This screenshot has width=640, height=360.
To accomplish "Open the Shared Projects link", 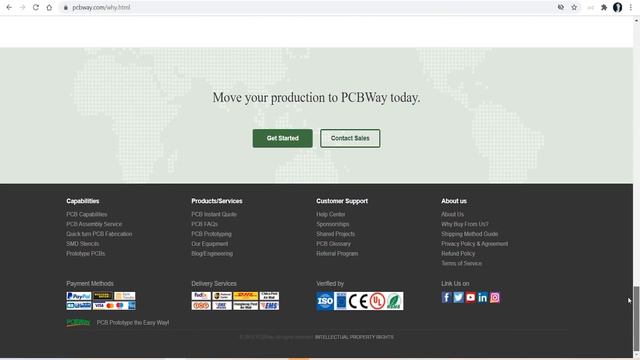I will pos(336,234).
